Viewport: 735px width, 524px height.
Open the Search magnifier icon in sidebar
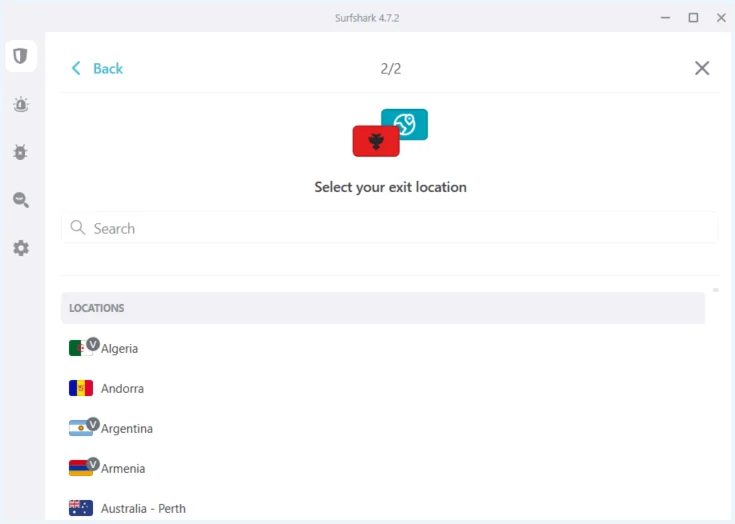pyautogui.click(x=21, y=200)
